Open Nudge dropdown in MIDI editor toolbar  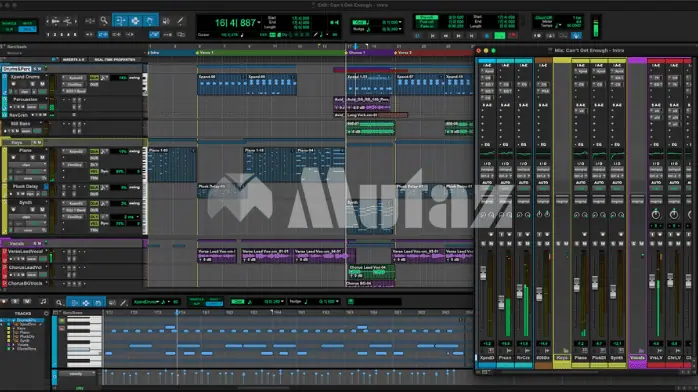[337, 302]
